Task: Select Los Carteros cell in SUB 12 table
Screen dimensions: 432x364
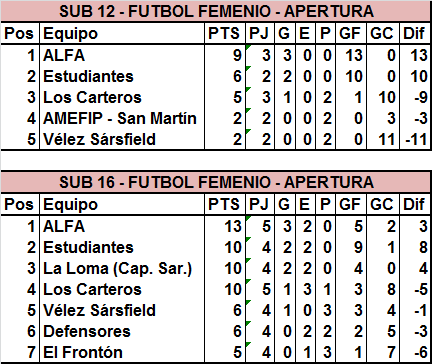Action: click(x=122, y=97)
